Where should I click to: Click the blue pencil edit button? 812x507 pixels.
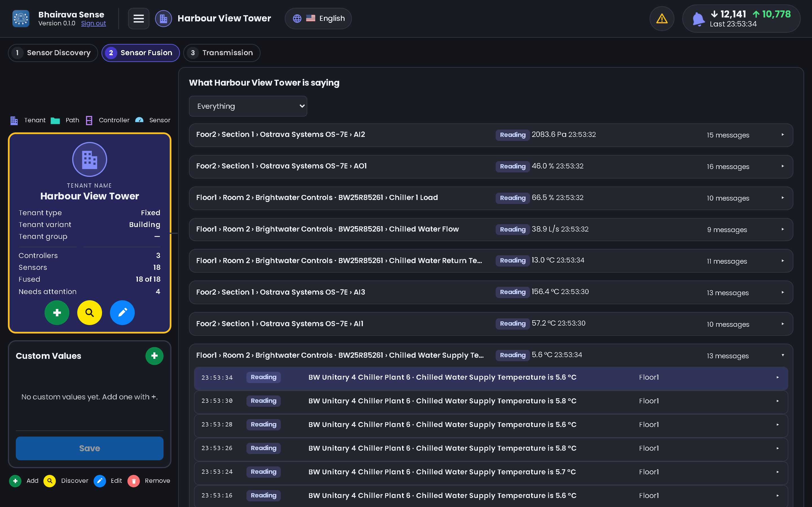pyautogui.click(x=122, y=313)
